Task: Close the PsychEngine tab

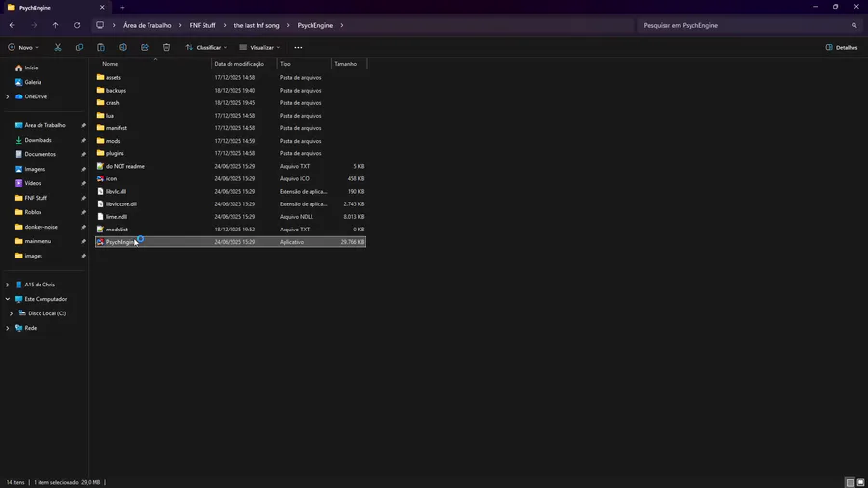Action: (x=102, y=8)
